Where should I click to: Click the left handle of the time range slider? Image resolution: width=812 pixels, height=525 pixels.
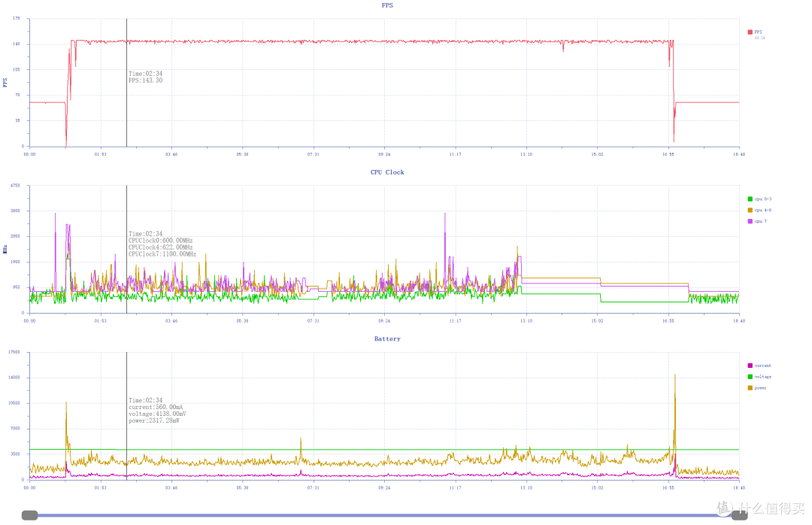pyautogui.click(x=29, y=515)
